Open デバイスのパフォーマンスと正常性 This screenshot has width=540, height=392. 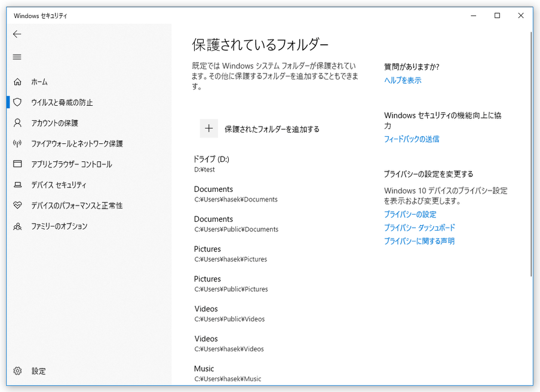click(x=77, y=206)
